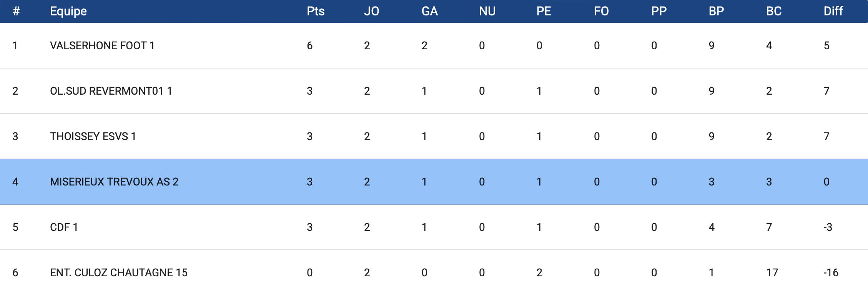
Task: Click the JO column header
Action: 371,11
